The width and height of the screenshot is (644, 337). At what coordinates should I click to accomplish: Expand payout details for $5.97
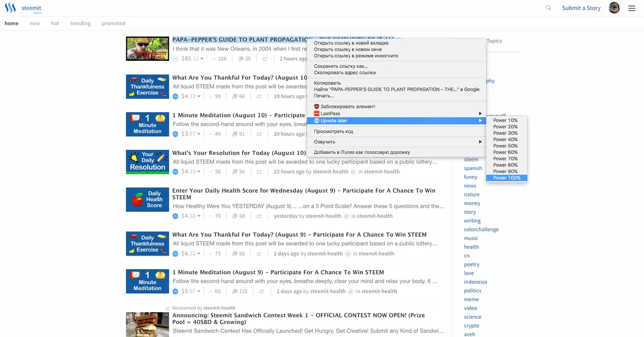(199, 292)
